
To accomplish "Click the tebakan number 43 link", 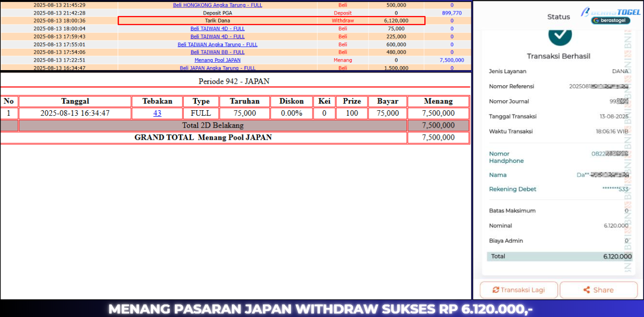I will (157, 113).
